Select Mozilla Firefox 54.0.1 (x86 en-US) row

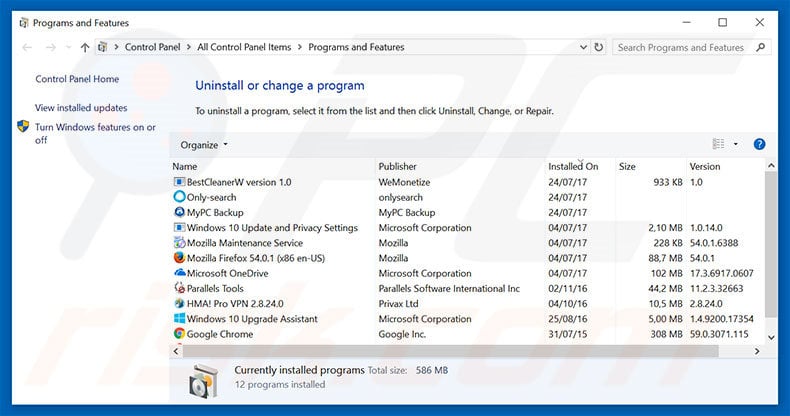[468, 258]
